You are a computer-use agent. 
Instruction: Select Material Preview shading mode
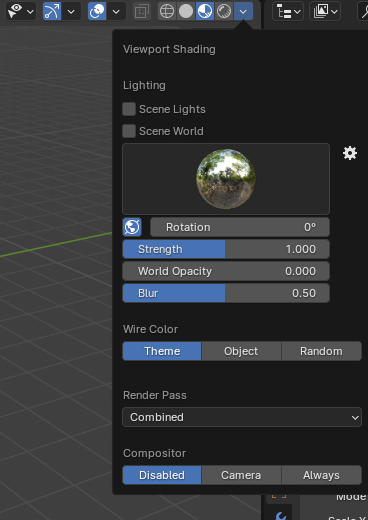pos(205,11)
